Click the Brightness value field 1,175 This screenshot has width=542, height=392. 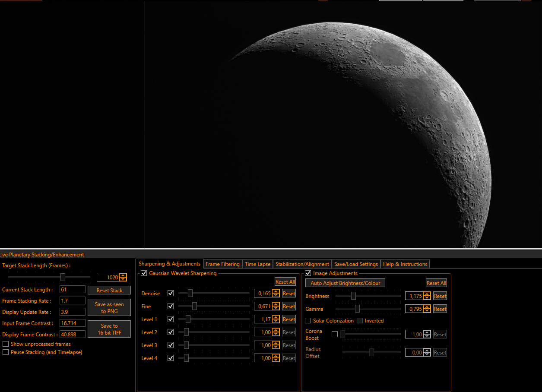[414, 296]
